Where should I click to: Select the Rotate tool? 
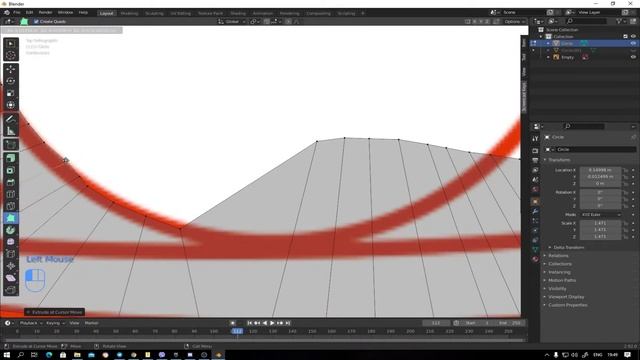[11, 81]
